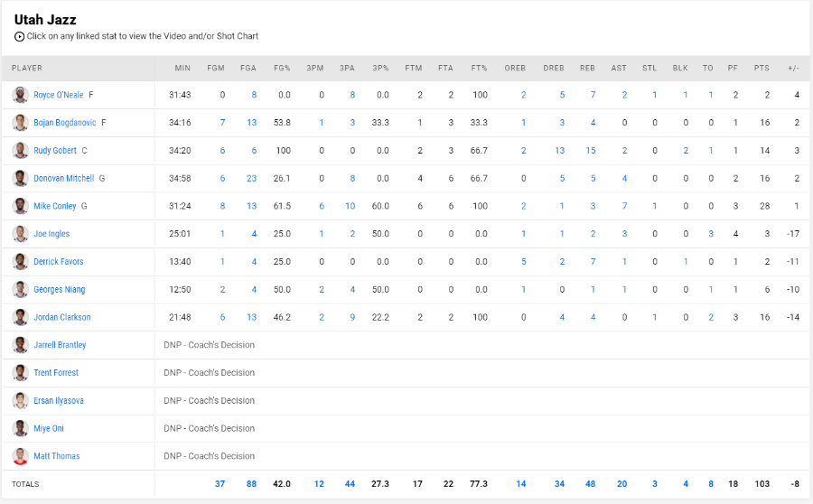View Royce O'Neale's 8 field goal attempts
Screen dimensions: 813x504
(x=254, y=95)
